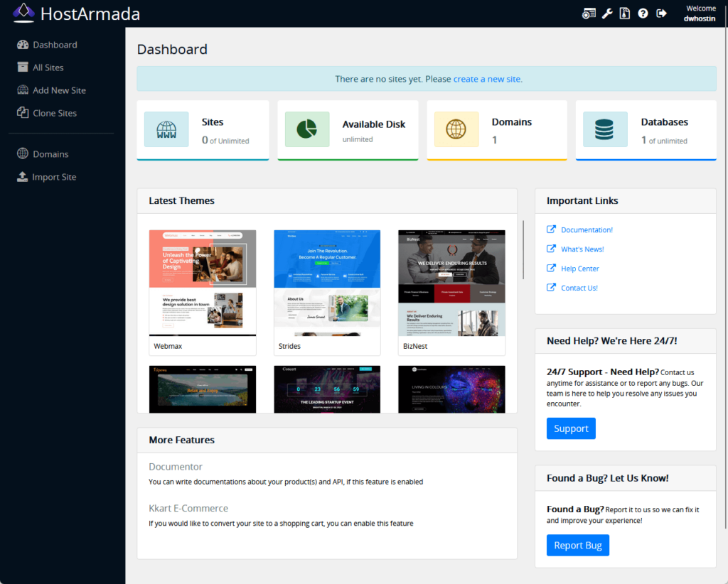Click the Domains card title
The height and width of the screenshot is (584, 728).
pos(512,122)
